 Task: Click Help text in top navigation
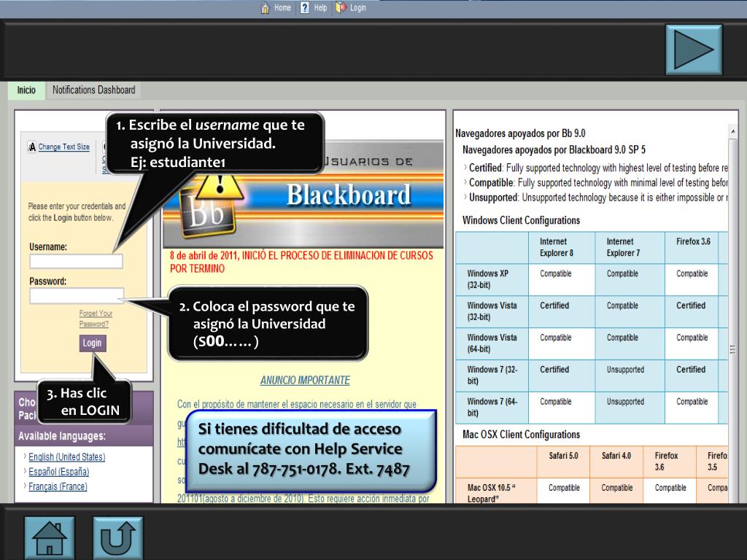[320, 7]
